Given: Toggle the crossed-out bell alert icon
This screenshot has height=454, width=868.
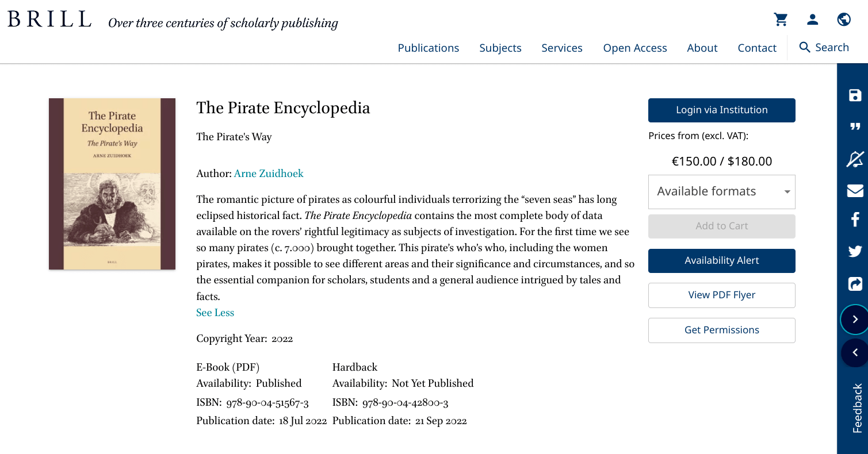Looking at the screenshot, I should coord(855,159).
